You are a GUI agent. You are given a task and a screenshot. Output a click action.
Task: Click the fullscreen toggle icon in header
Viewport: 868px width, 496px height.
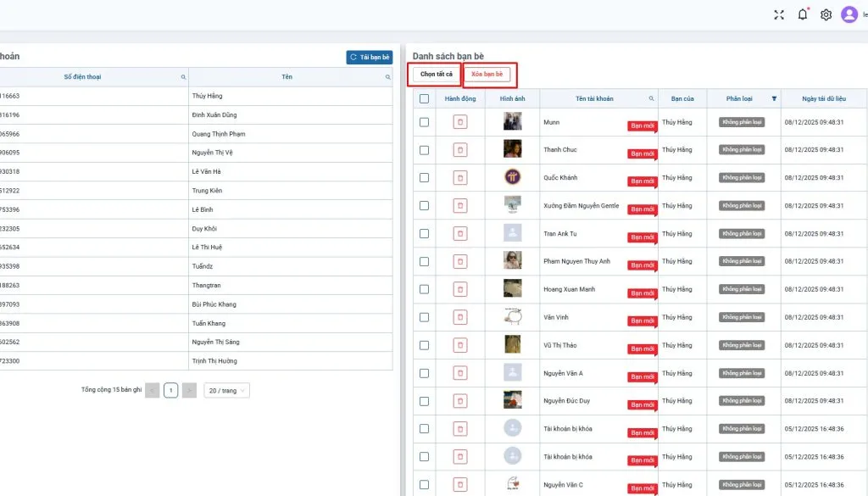(779, 14)
